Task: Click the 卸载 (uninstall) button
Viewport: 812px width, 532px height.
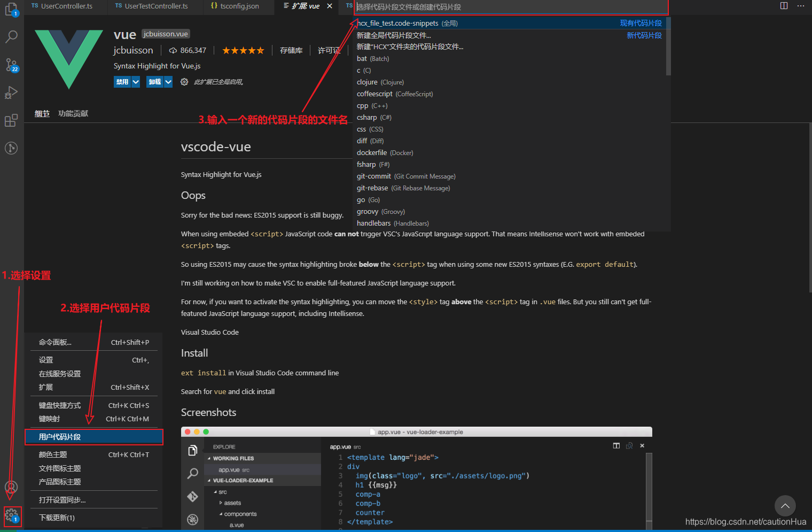Action: pos(155,82)
